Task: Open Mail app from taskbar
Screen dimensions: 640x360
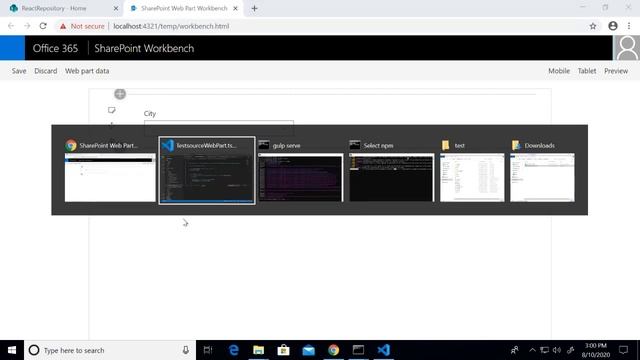Action: point(309,350)
